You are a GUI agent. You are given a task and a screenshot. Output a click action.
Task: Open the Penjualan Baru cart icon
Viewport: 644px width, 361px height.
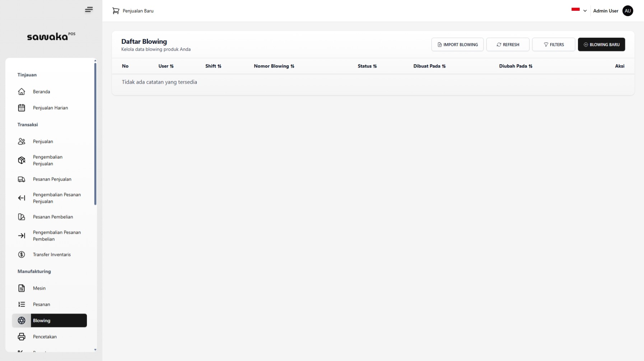pyautogui.click(x=116, y=11)
